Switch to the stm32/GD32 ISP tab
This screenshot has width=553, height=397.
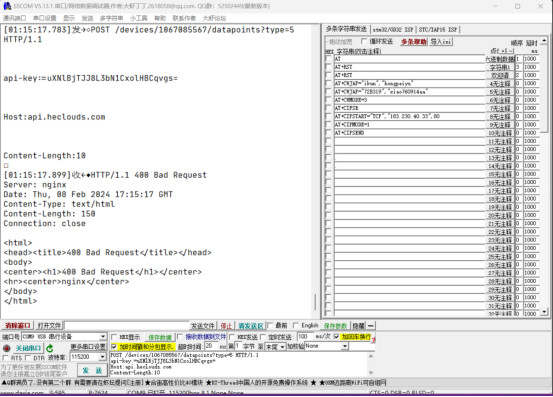pos(393,30)
